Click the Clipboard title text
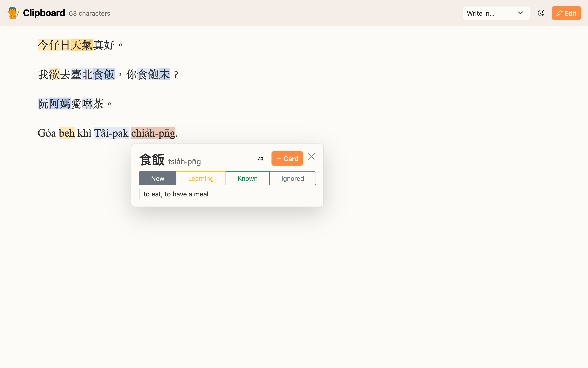Screen dimensions: 588x368 point(44,13)
